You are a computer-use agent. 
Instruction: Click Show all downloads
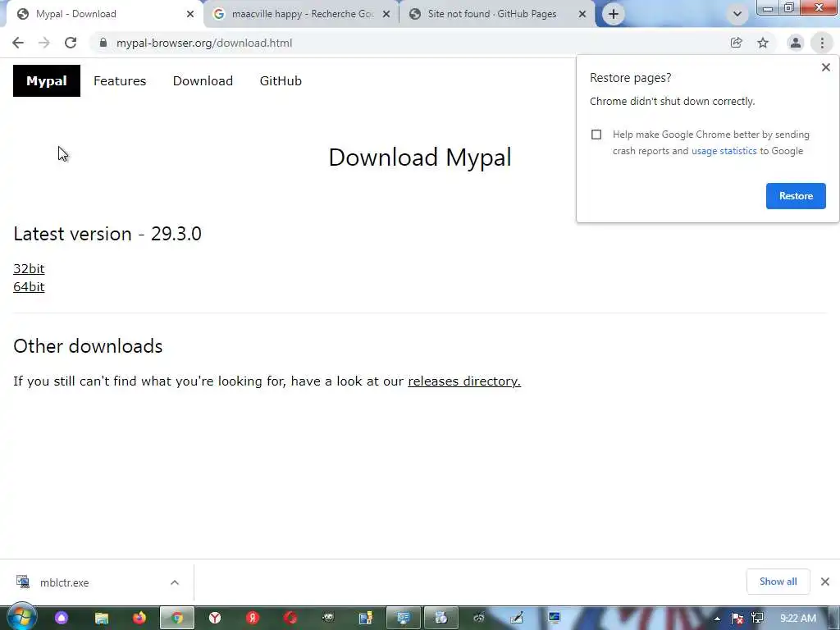[x=778, y=582]
